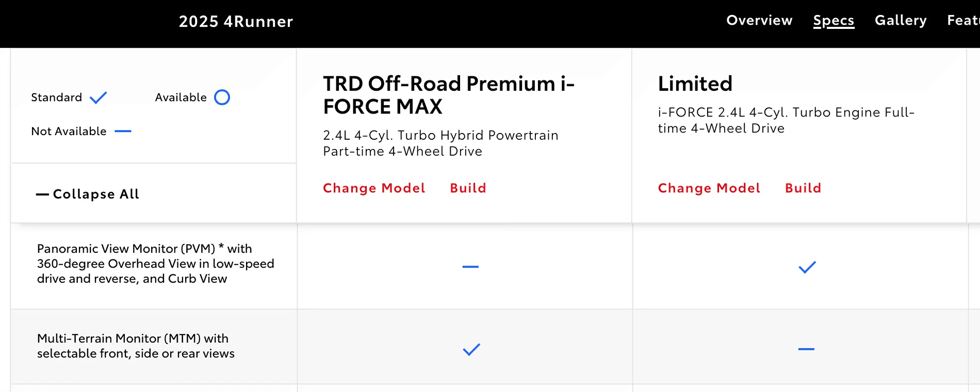Click the dash for Multi-Terrain Monitor under Limited
This screenshot has height=392, width=980.
pyautogui.click(x=807, y=349)
